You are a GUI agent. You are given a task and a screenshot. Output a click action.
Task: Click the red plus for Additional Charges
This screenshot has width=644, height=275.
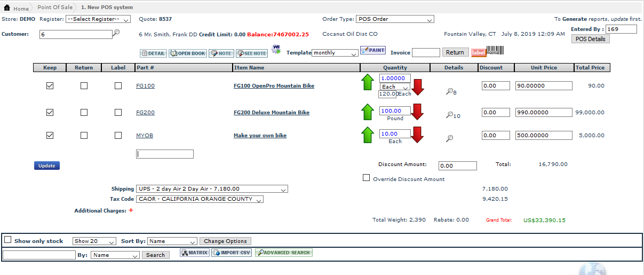pos(131,210)
